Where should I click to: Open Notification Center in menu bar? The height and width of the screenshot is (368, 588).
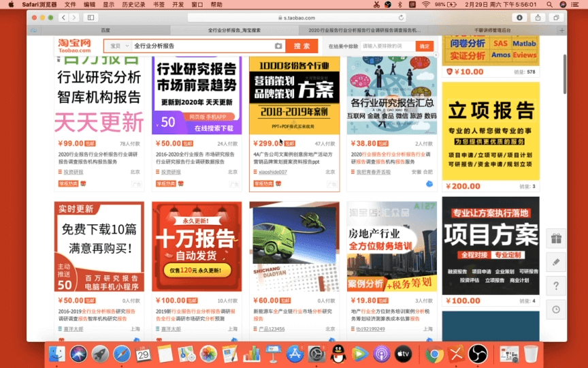click(x=575, y=5)
